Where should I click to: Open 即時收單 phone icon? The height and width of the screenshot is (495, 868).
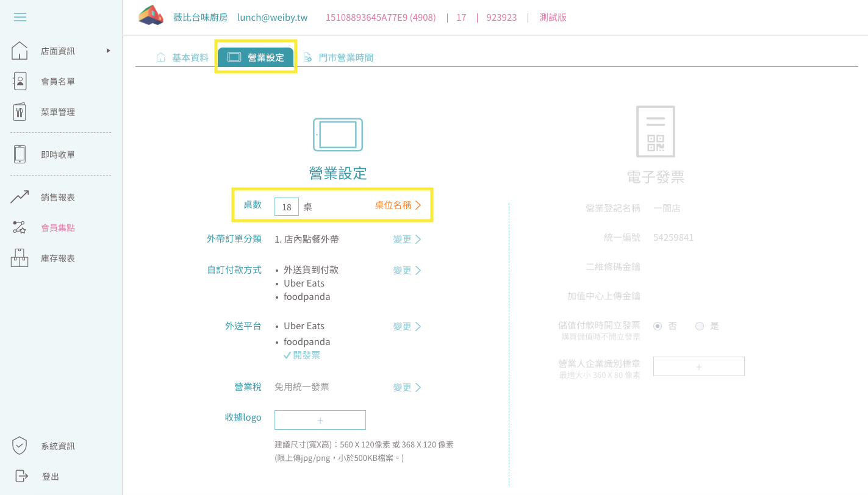pyautogui.click(x=20, y=155)
